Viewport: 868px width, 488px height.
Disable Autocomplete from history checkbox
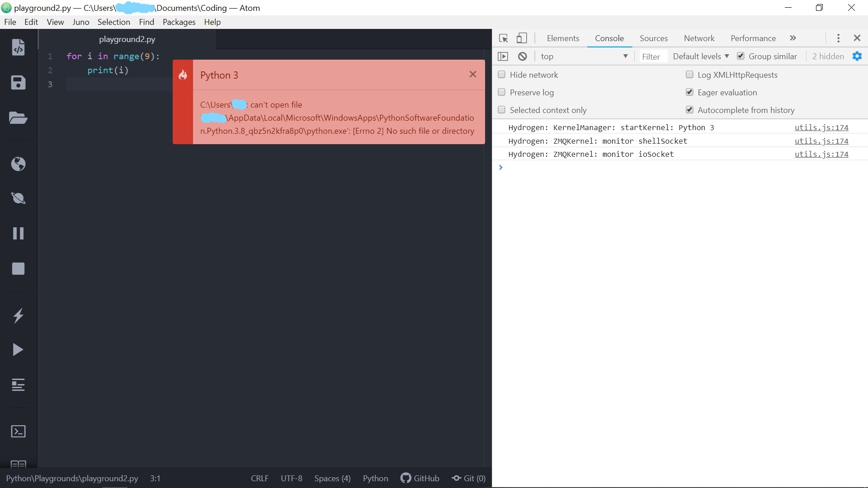[x=689, y=110]
